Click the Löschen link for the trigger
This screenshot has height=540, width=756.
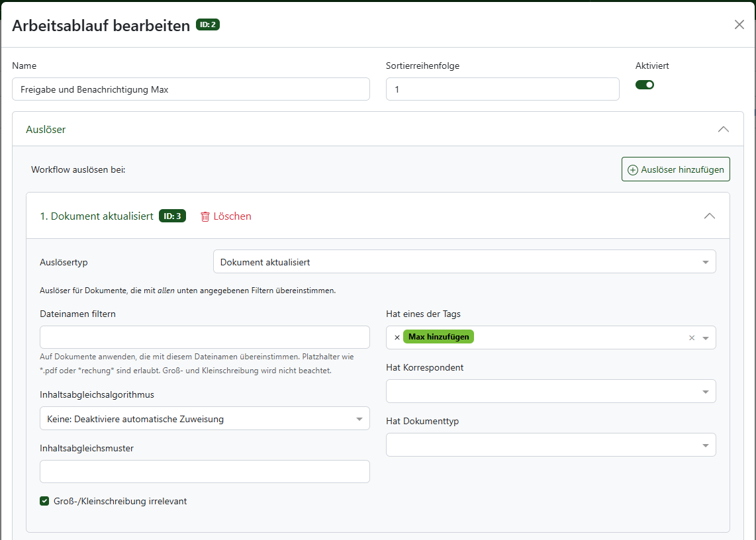pyautogui.click(x=232, y=216)
